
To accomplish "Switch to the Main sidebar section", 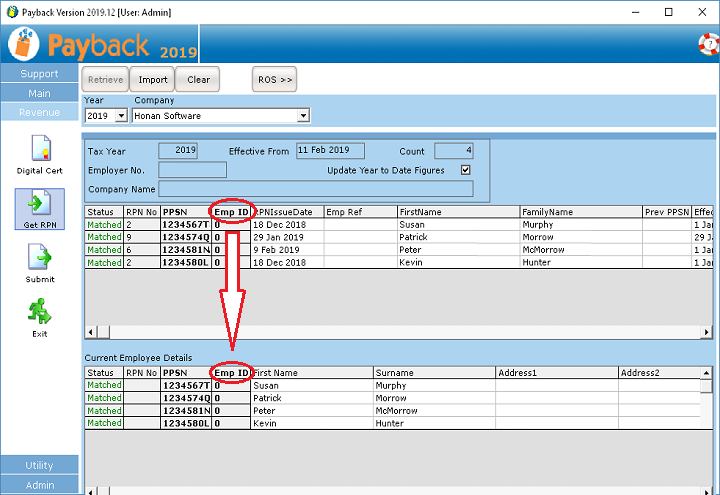I will pyautogui.click(x=40, y=93).
